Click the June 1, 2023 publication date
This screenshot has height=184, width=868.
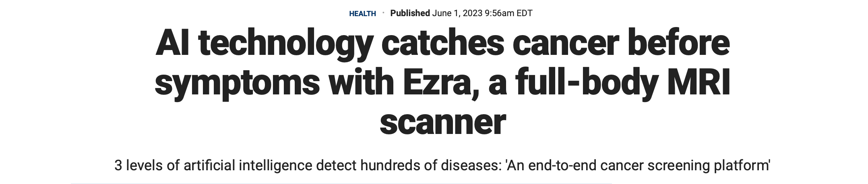coord(457,13)
